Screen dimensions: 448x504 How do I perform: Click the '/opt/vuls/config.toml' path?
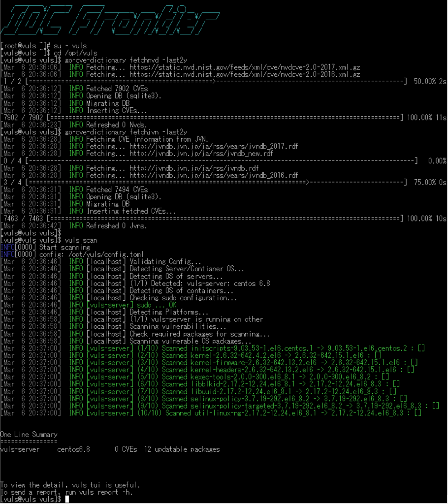106,254
